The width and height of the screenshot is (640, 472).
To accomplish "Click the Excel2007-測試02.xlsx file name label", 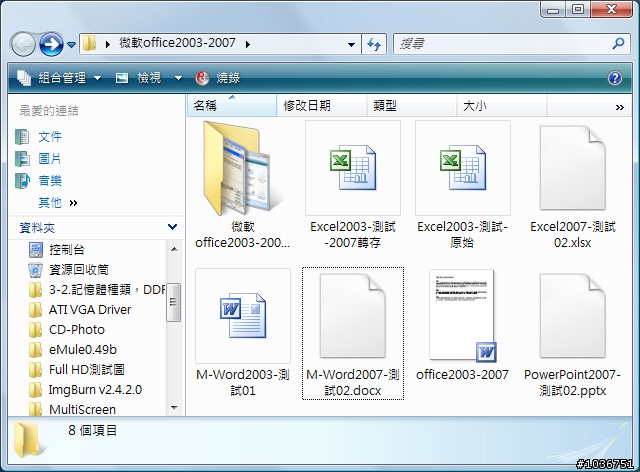I will coord(573,235).
